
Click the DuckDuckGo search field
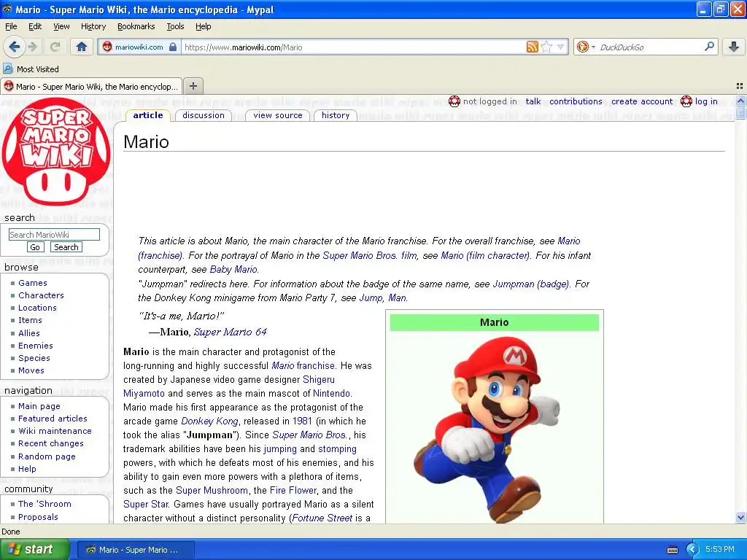point(649,47)
